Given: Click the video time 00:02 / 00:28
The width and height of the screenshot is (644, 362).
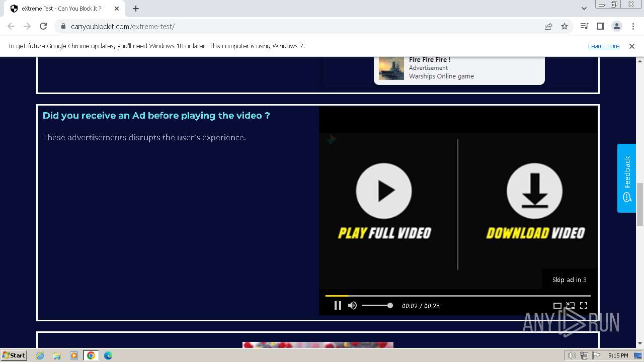Looking at the screenshot, I should 421,306.
